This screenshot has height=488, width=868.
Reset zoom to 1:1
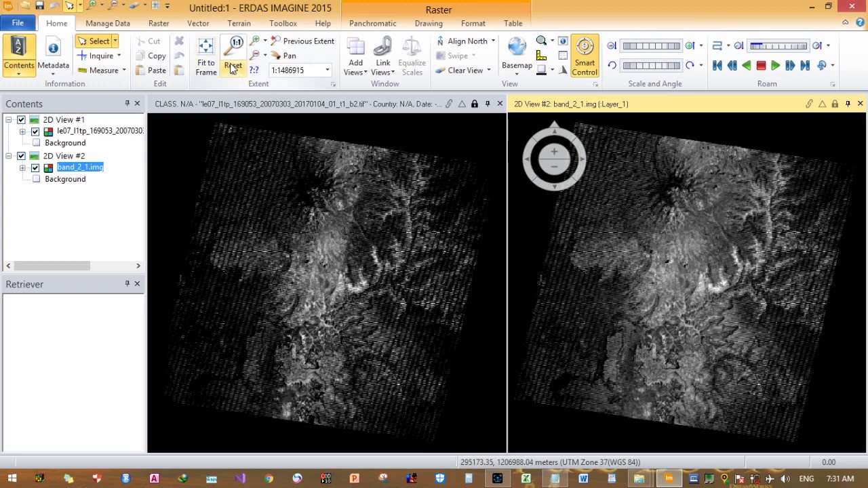click(235, 56)
